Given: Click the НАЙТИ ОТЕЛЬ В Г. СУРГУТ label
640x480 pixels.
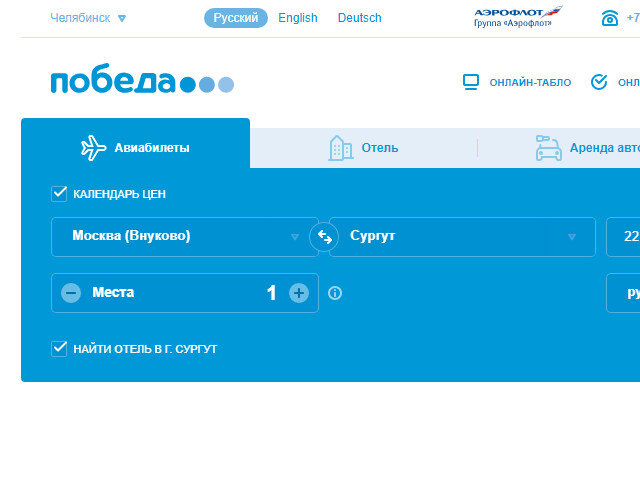Looking at the screenshot, I should coord(145,349).
